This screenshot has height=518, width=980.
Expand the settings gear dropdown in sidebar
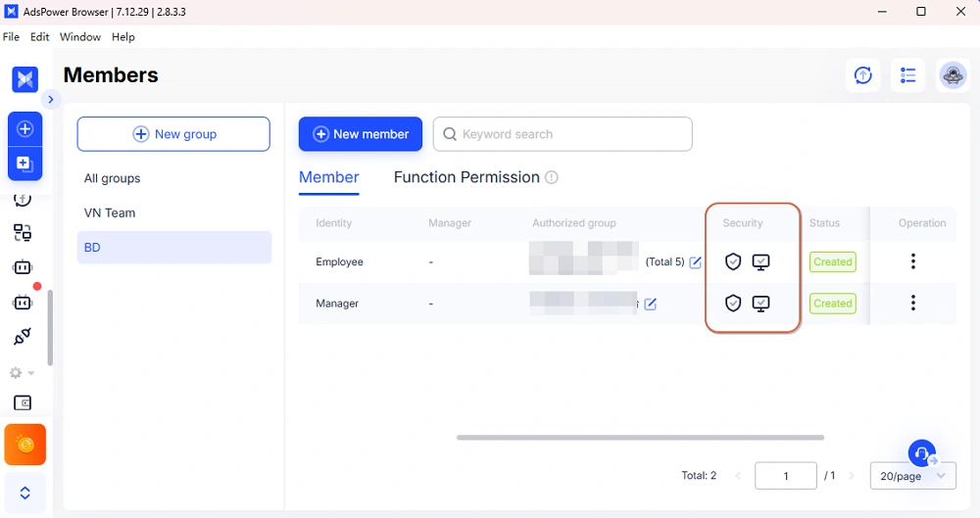pos(22,373)
